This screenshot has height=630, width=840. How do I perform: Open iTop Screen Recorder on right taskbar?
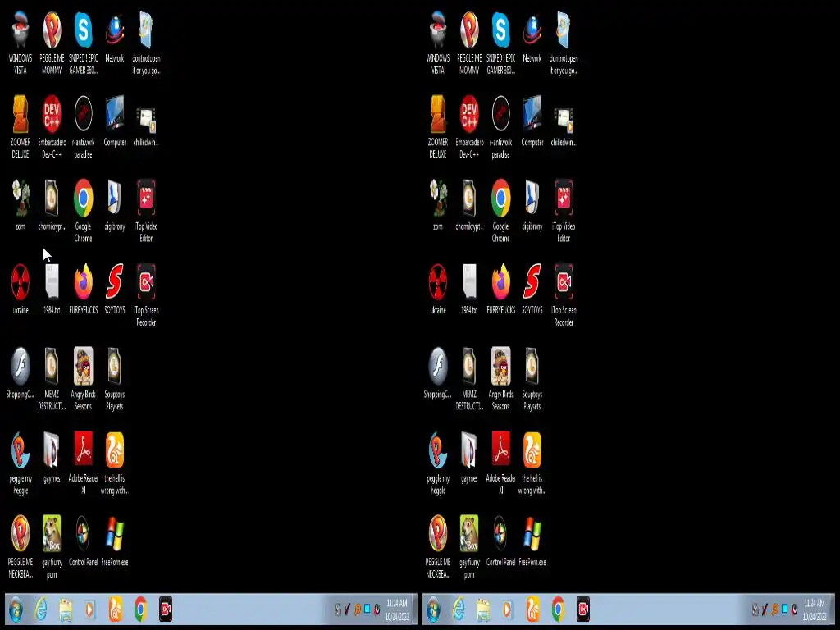(583, 609)
